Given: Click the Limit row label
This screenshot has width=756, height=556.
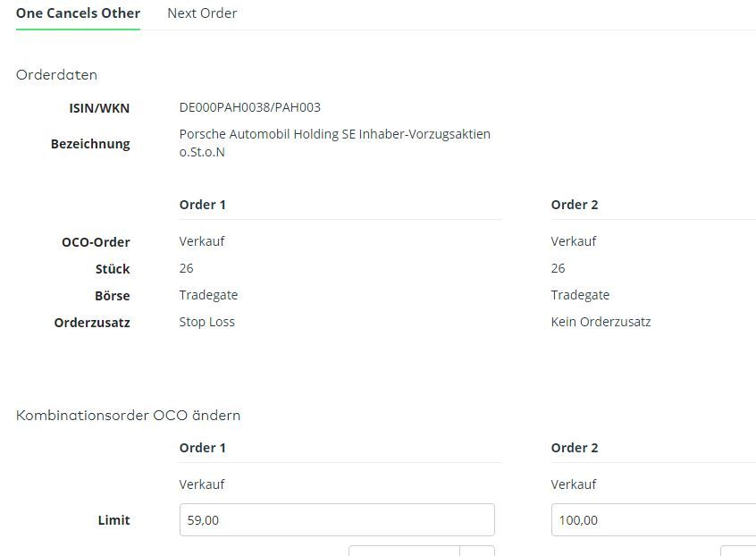Looking at the screenshot, I should click(113, 520).
